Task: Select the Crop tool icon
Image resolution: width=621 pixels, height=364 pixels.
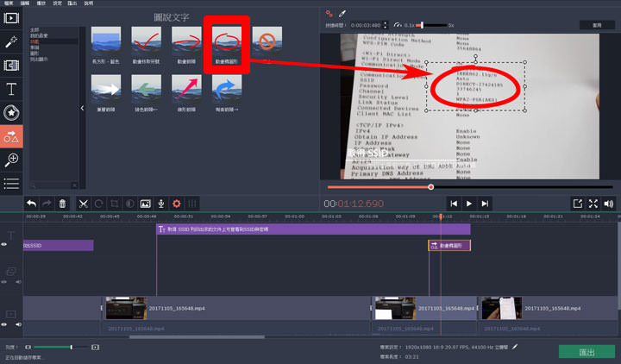Action: click(x=115, y=204)
